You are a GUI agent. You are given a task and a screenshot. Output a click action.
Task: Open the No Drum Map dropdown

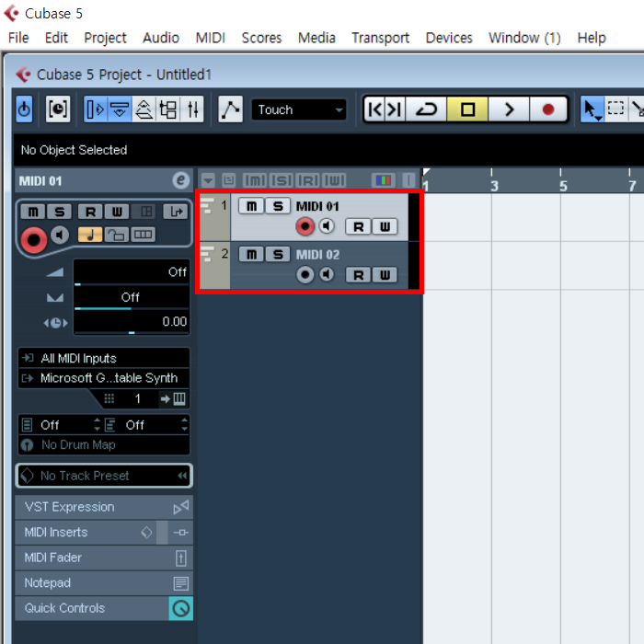tap(104, 444)
